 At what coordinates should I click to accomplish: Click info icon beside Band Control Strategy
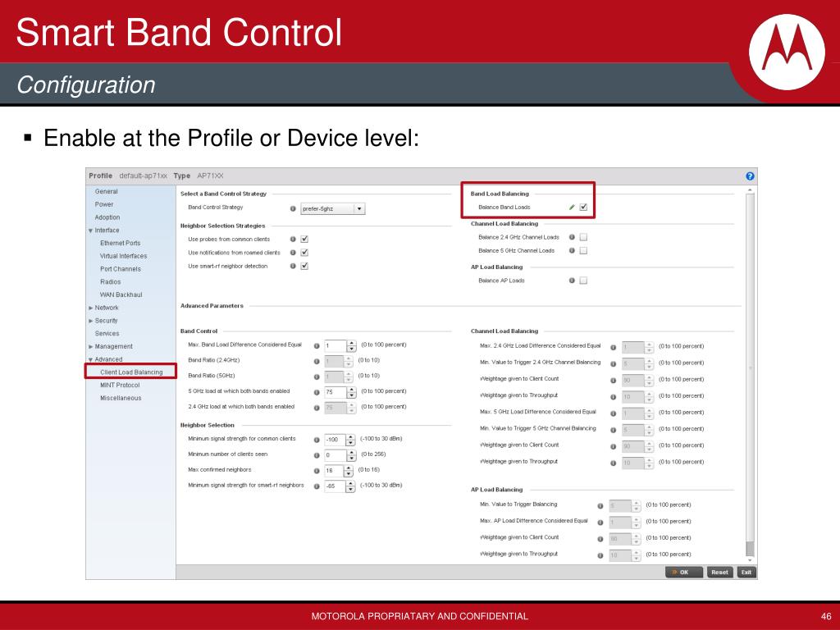(293, 208)
